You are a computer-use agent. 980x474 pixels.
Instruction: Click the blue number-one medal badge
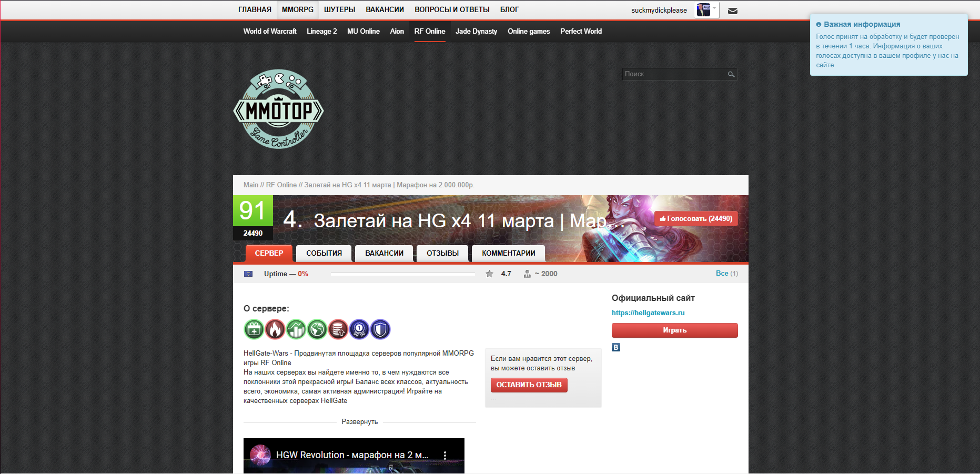(x=359, y=329)
